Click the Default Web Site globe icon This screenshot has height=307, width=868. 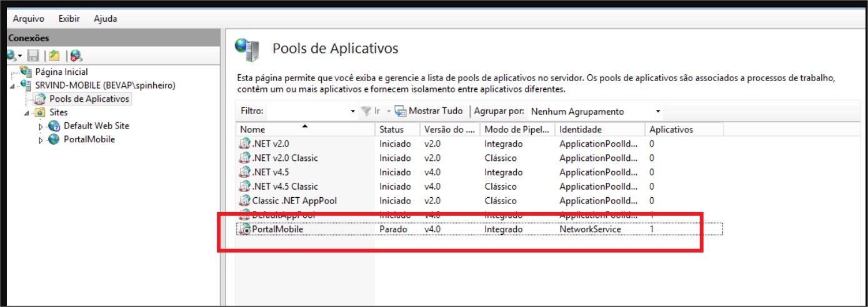tap(54, 126)
